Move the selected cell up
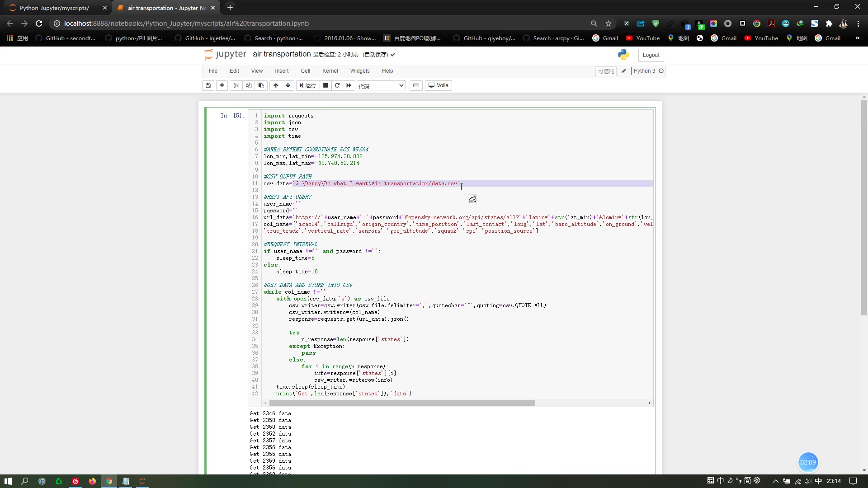The width and height of the screenshot is (868, 488). coord(276,85)
